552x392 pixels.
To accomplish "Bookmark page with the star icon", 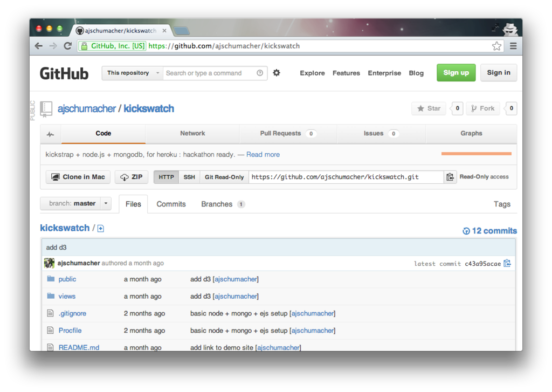I will pos(496,46).
